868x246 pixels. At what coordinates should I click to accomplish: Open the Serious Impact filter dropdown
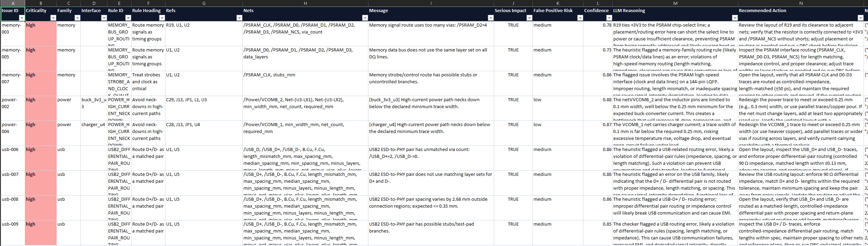529,18
